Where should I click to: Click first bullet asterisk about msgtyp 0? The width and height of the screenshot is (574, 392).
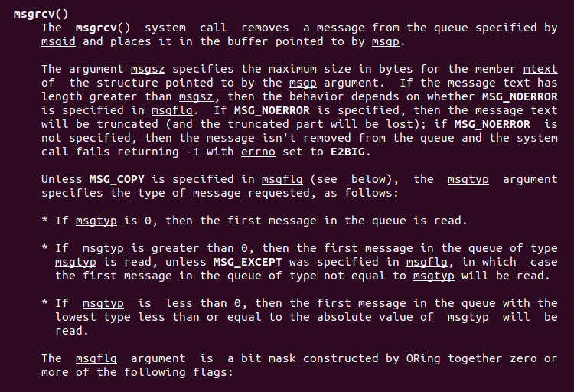pos(44,220)
